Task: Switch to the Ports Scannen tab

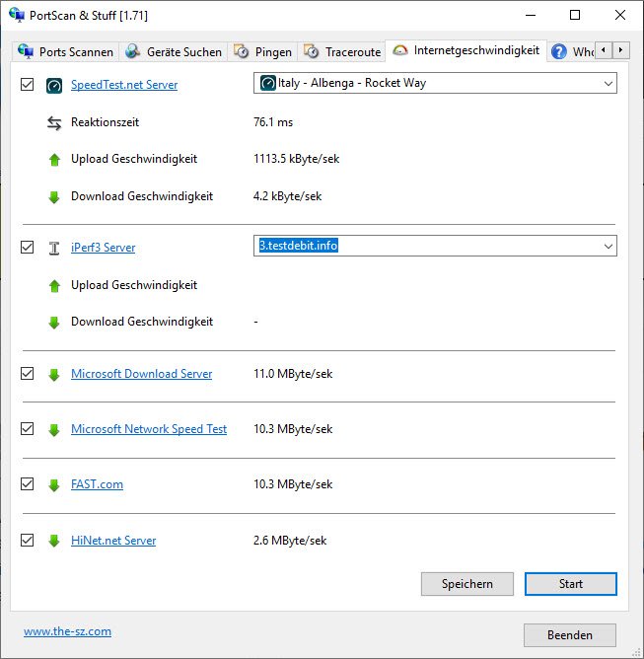Action: click(67, 51)
